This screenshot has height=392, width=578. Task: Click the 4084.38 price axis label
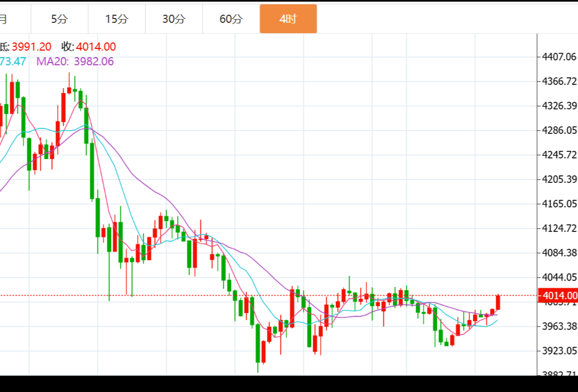tap(559, 253)
